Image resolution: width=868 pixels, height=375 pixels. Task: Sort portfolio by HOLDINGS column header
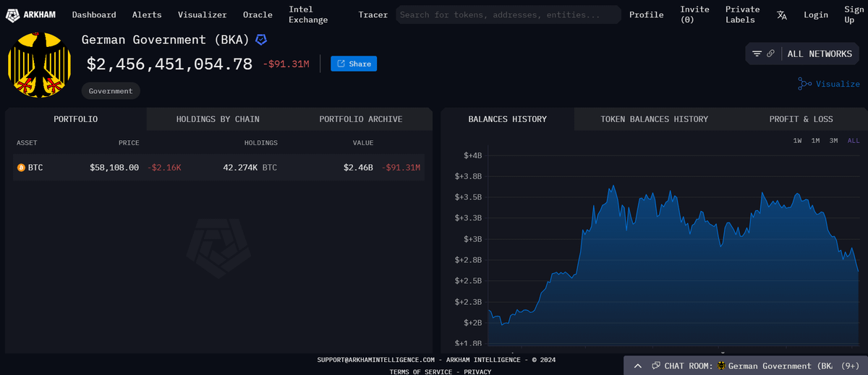pos(260,143)
